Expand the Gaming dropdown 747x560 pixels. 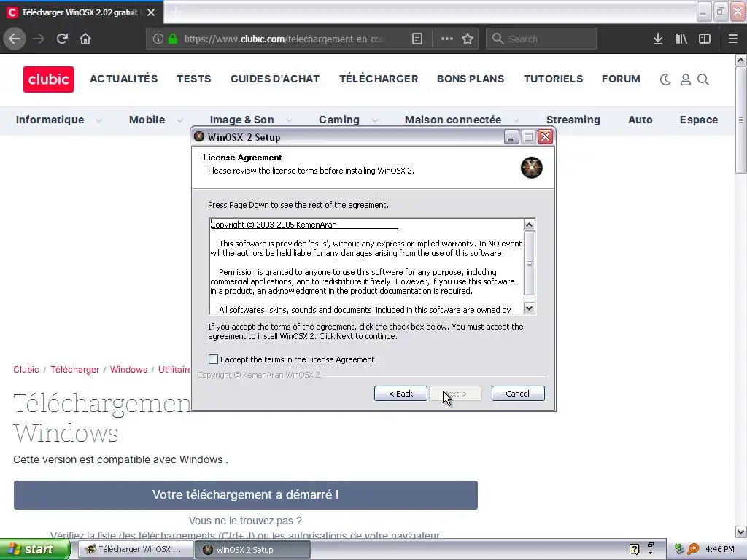pyautogui.click(x=375, y=120)
